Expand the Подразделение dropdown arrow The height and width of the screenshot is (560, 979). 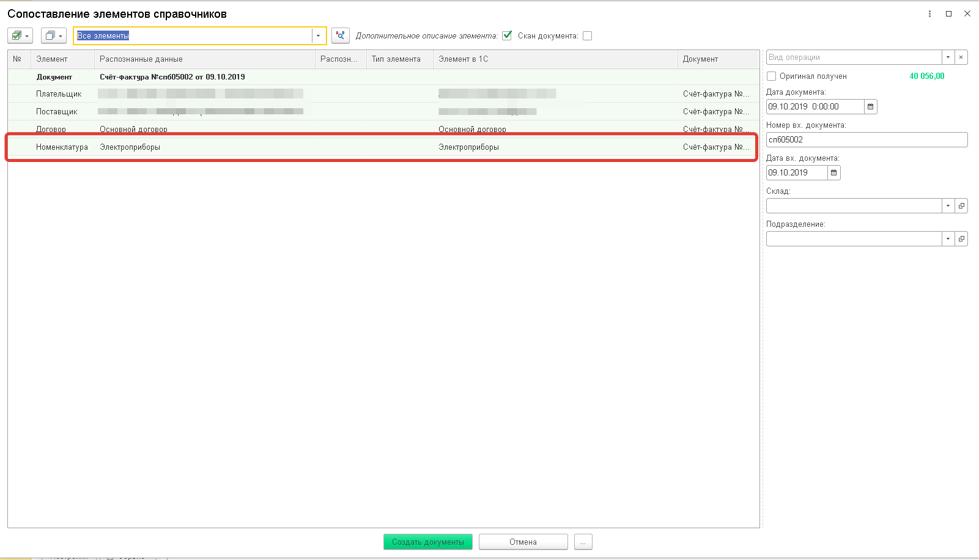tap(948, 239)
